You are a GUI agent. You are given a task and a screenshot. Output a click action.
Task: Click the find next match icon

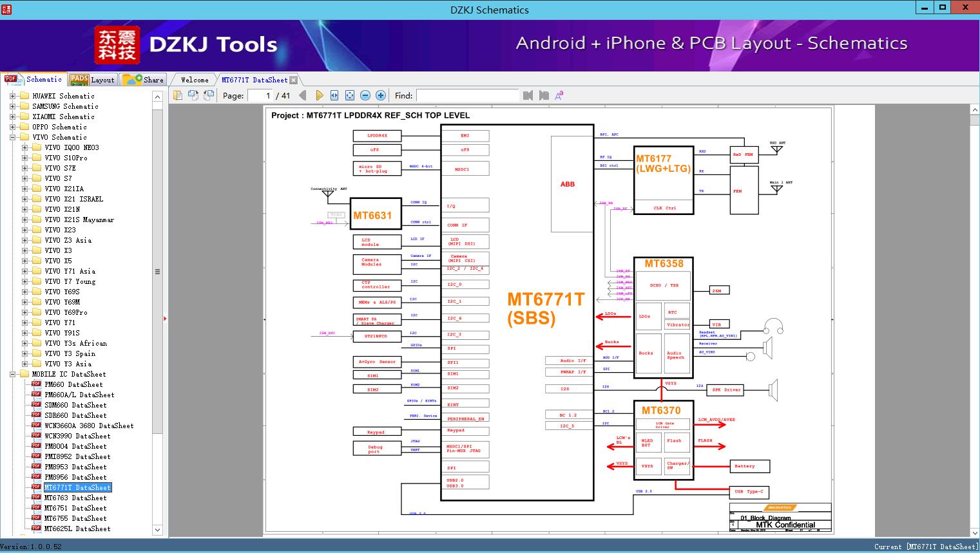544,95
